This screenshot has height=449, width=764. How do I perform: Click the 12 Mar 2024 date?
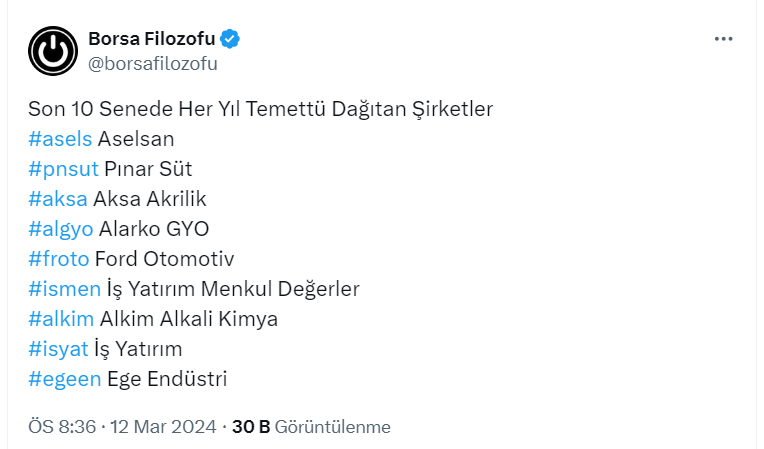click(163, 427)
